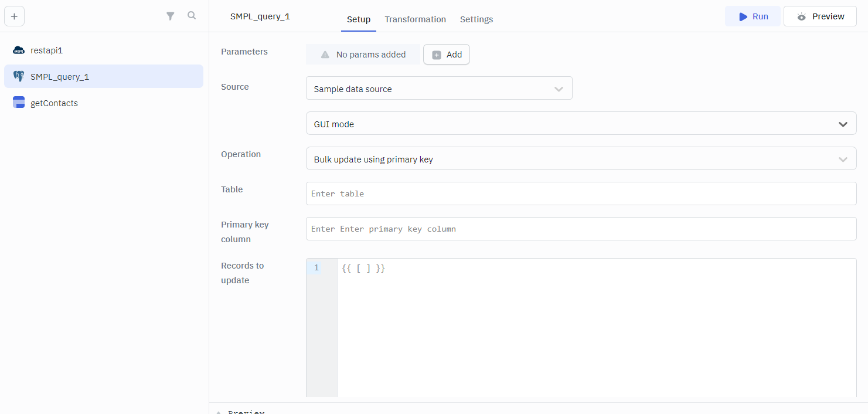This screenshot has height=414, width=868.
Task: Open the Sample data source dropdown
Action: tap(439, 89)
